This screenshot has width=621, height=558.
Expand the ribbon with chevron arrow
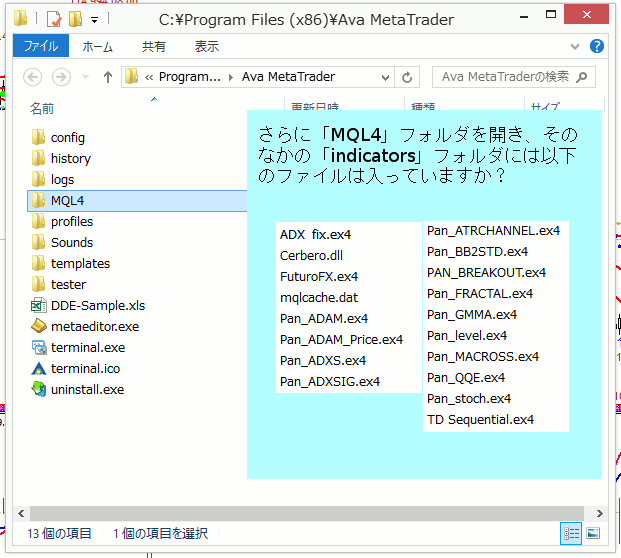(x=575, y=46)
